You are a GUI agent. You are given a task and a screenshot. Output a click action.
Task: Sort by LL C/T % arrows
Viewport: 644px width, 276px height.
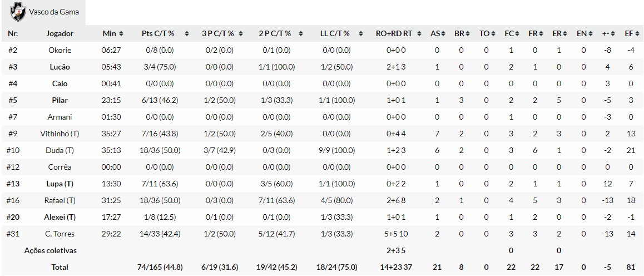click(356, 34)
